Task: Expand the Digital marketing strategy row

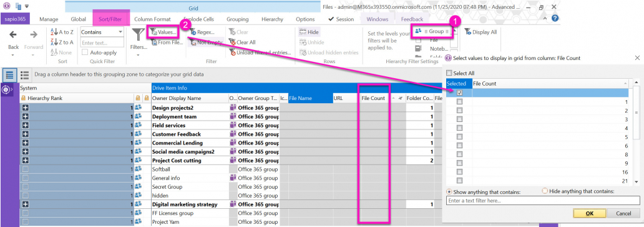Action: 25,204
